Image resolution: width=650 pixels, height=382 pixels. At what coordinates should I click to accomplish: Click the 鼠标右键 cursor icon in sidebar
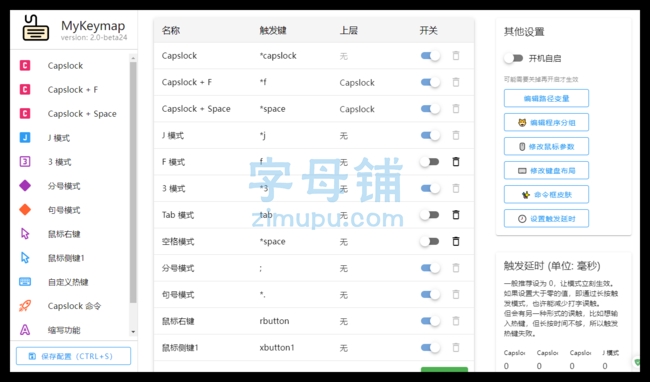25,234
